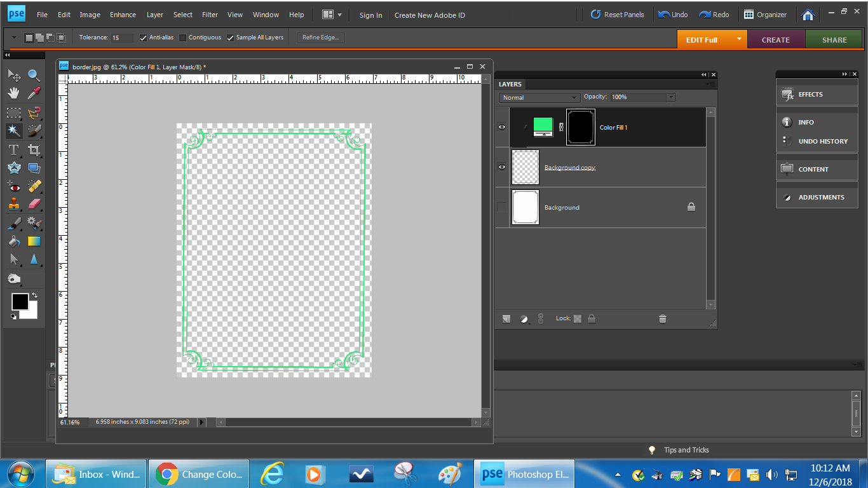
Task: Set the foreground color swatch
Action: coord(20,302)
